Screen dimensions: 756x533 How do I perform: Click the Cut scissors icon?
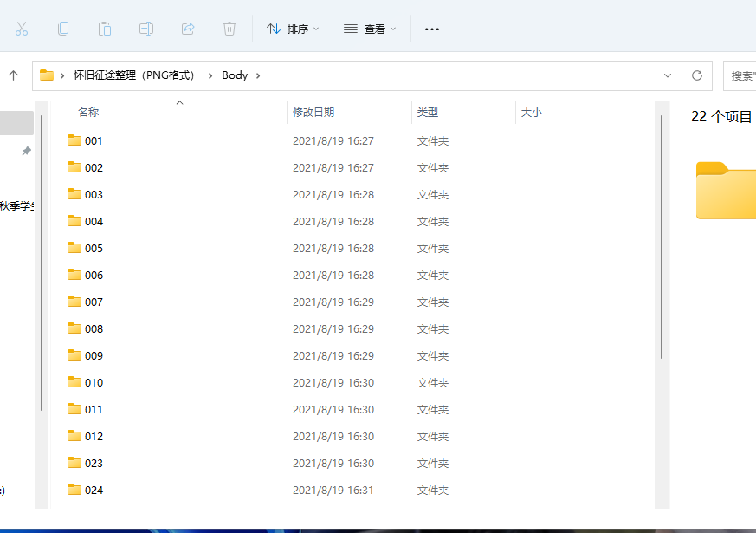(22, 29)
